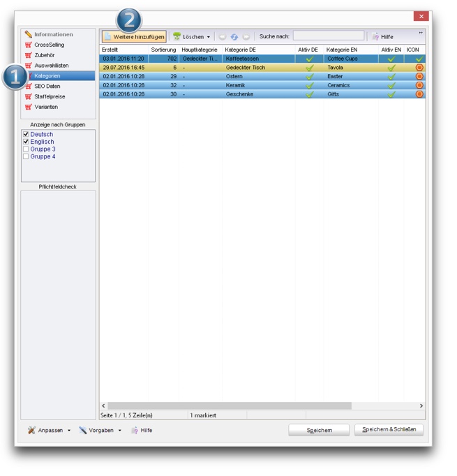The image size is (457, 476).
Task: Open the Zubehör section
Action: point(45,55)
